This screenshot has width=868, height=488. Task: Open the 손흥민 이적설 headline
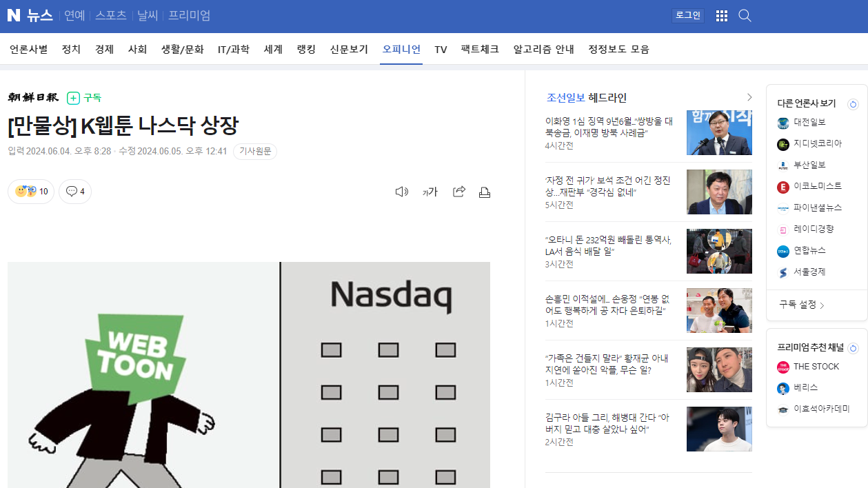tap(607, 305)
